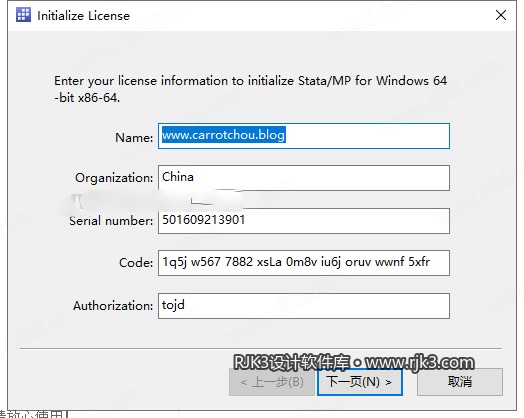The width and height of the screenshot is (524, 418).
Task: Click the tojd text in Authorization
Action: (173, 305)
